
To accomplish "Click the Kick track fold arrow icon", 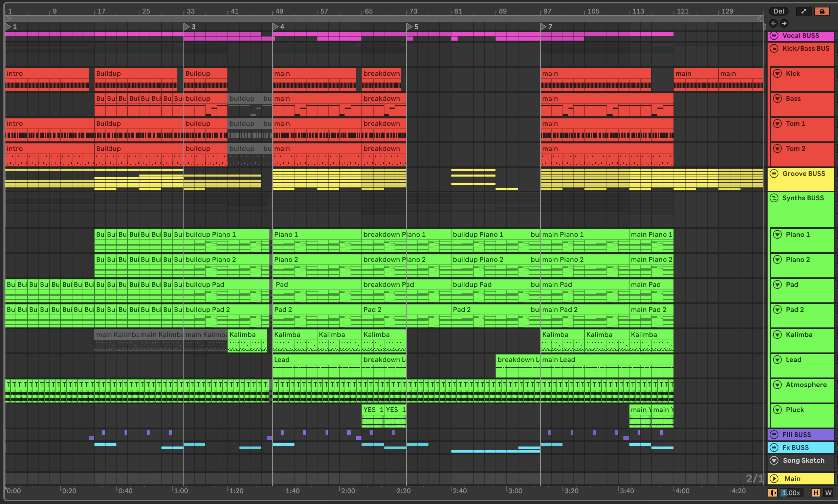I will tap(777, 74).
